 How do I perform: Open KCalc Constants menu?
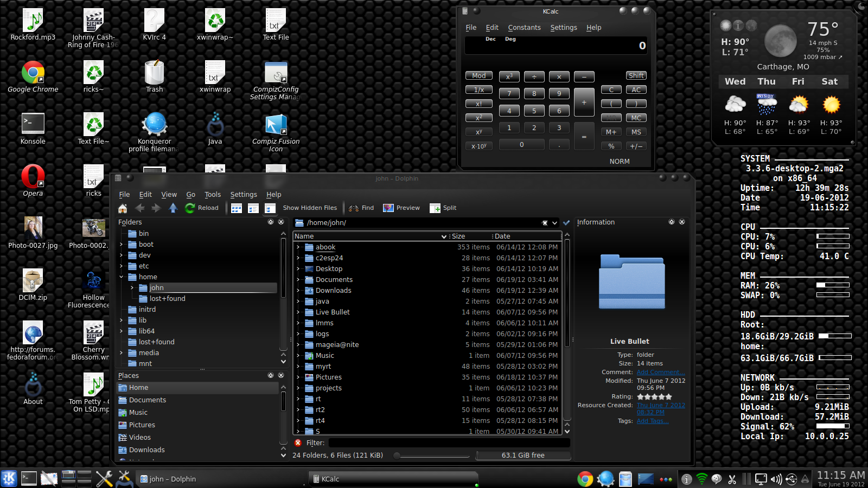[524, 28]
